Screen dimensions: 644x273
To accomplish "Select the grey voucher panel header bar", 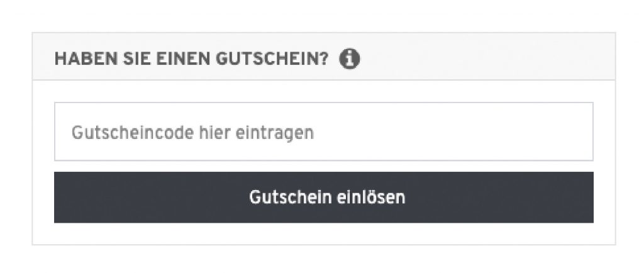I will (x=324, y=56).
